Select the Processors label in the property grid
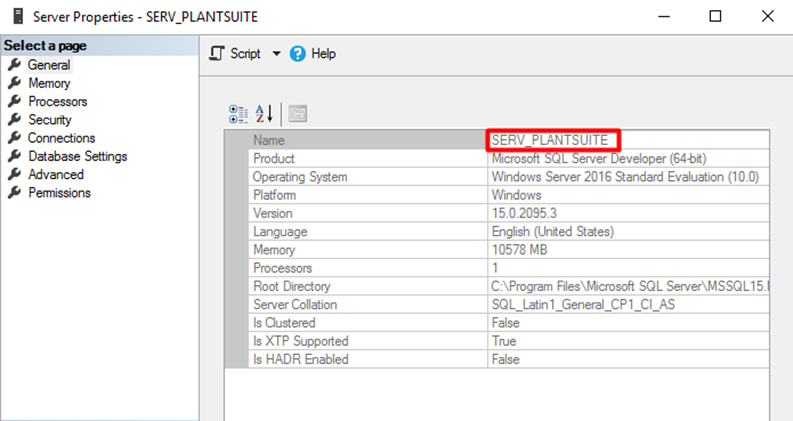This screenshot has width=793, height=421. (282, 268)
